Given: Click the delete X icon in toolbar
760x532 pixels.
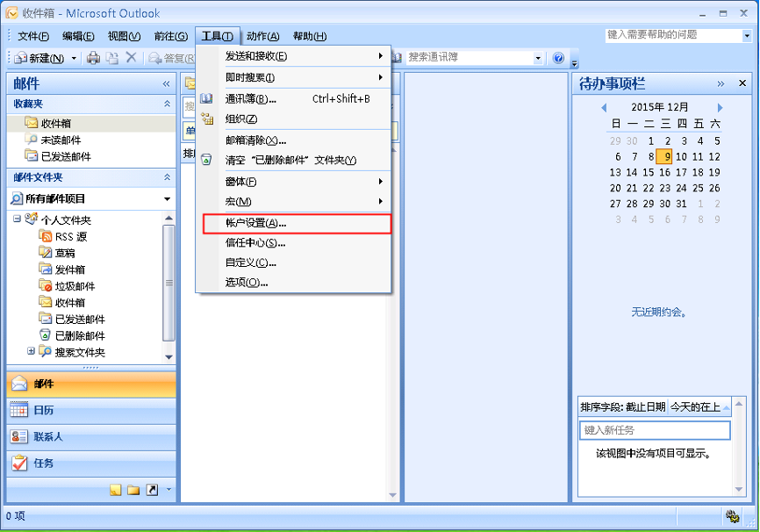Looking at the screenshot, I should pos(131,58).
